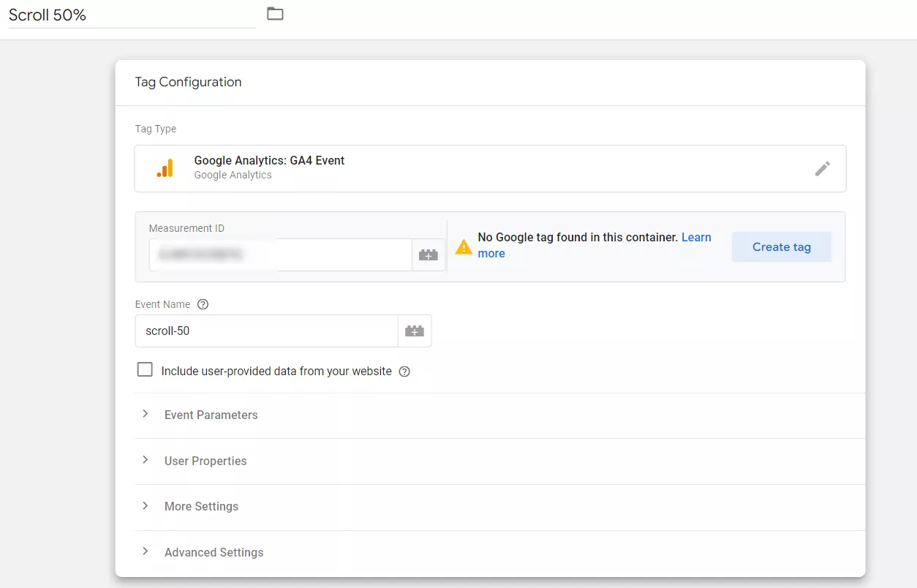This screenshot has width=917, height=588.
Task: Click the Google Analytics bar-chart logo
Action: pos(165,168)
